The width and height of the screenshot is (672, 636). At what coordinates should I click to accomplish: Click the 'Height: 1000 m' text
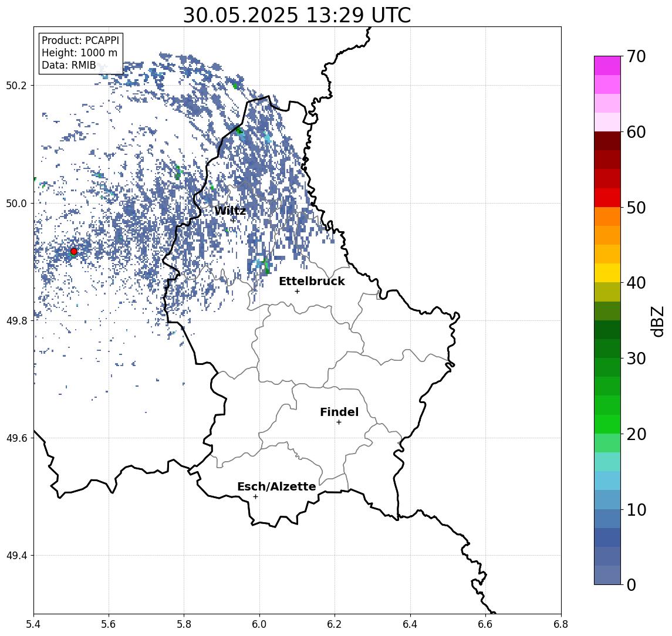[79, 53]
